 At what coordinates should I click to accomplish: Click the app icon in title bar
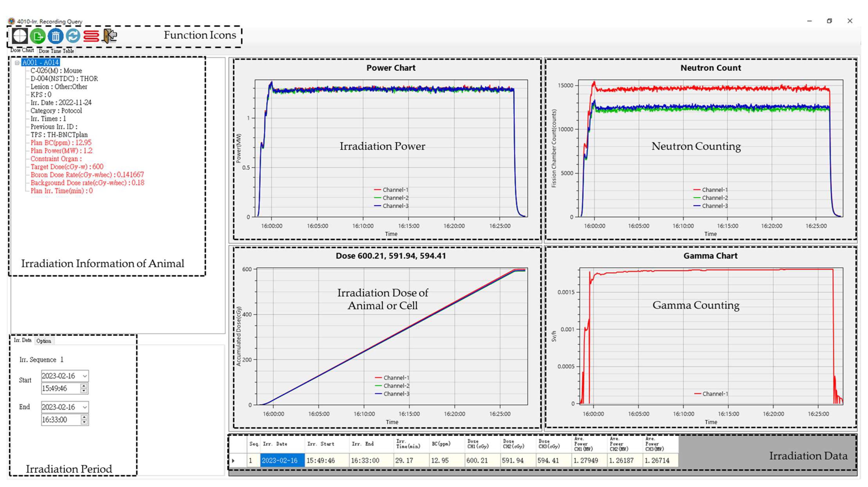coord(11,21)
